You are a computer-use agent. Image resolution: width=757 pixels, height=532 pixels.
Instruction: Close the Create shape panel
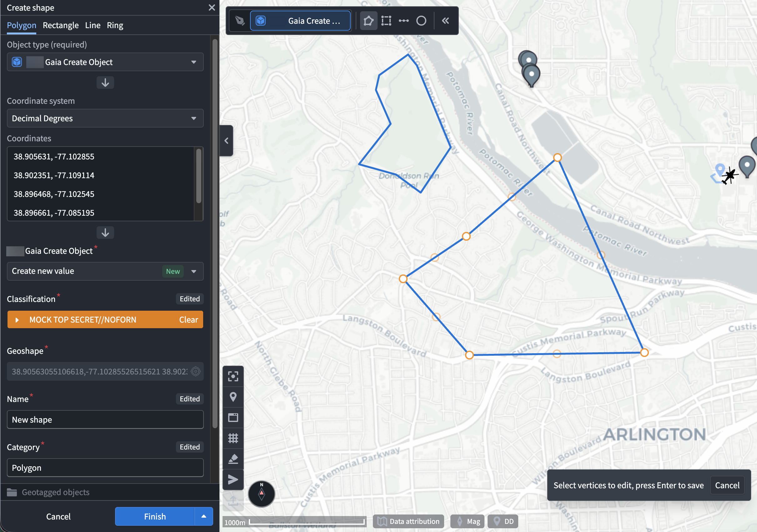coord(212,8)
